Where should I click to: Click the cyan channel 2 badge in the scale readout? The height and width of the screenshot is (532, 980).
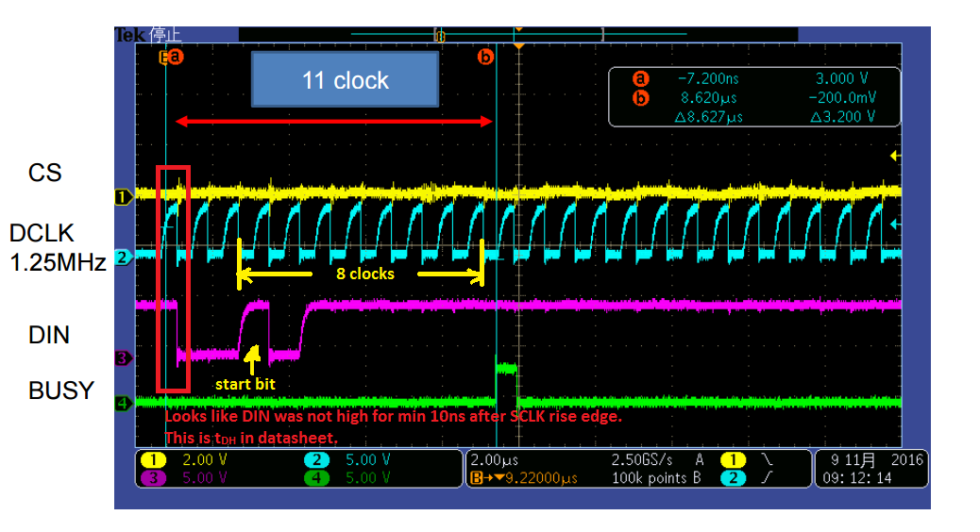click(316, 460)
